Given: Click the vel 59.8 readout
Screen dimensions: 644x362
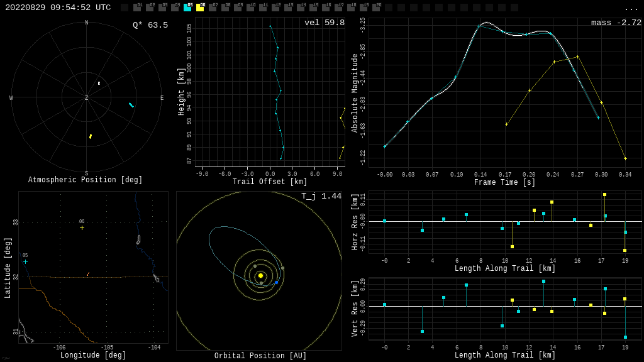Looking at the screenshot, I should 325,23.
